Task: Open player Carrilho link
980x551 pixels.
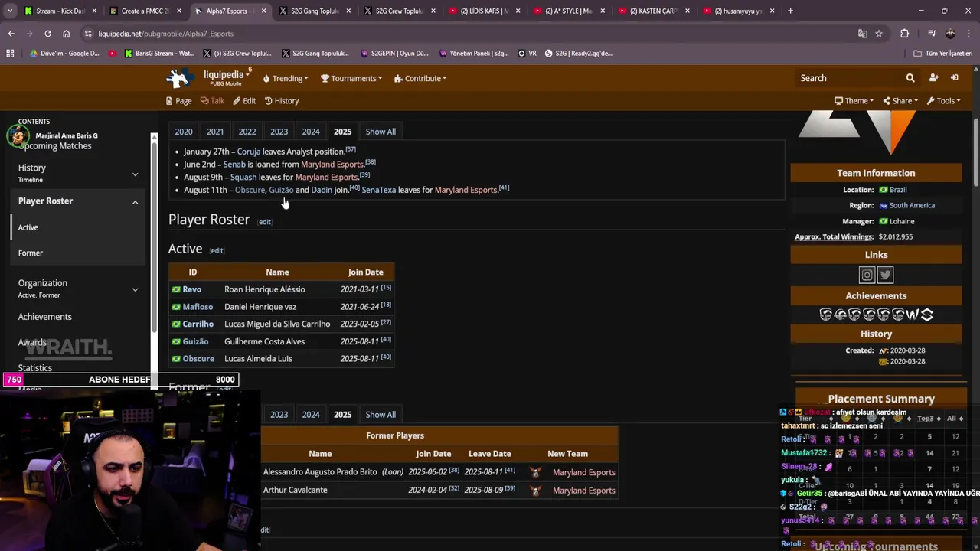Action: [x=198, y=324]
